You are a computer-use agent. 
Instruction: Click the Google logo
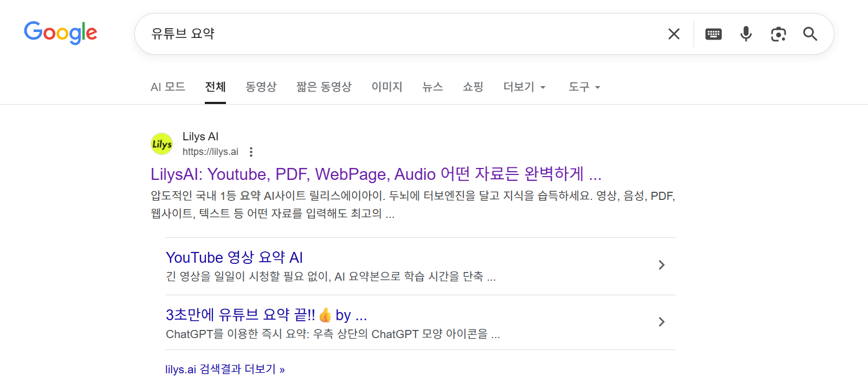pyautogui.click(x=60, y=33)
